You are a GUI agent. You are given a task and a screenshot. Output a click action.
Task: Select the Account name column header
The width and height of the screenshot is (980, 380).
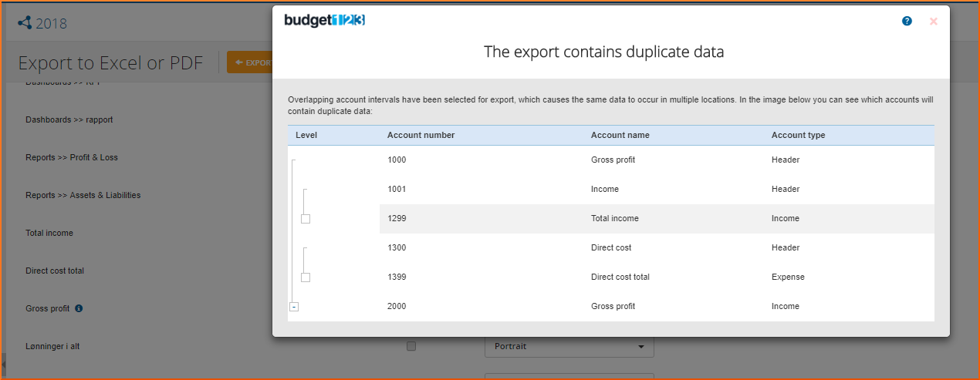pyautogui.click(x=620, y=135)
